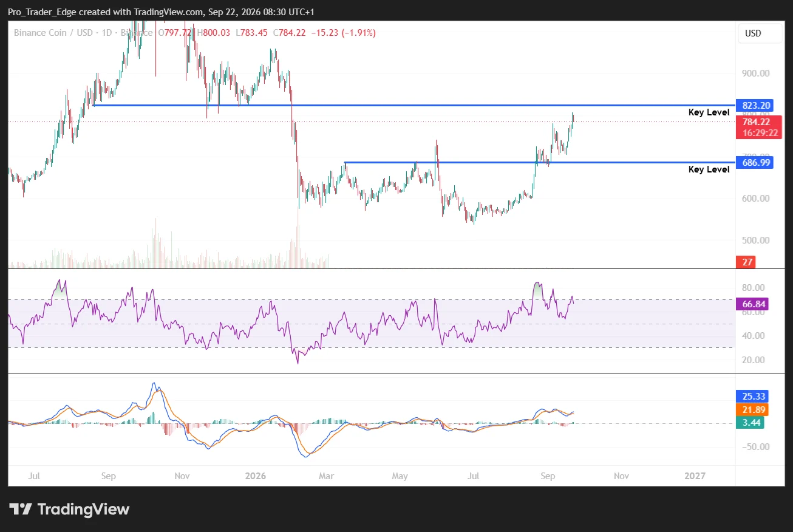
Task: Select the 686.99 key level price label
Action: (x=754, y=162)
